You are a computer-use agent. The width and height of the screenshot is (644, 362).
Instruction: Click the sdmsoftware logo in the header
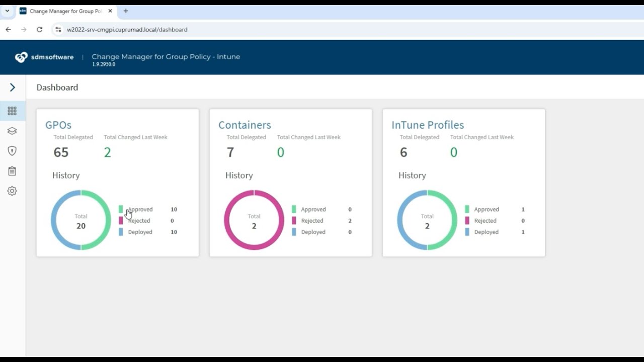click(45, 57)
